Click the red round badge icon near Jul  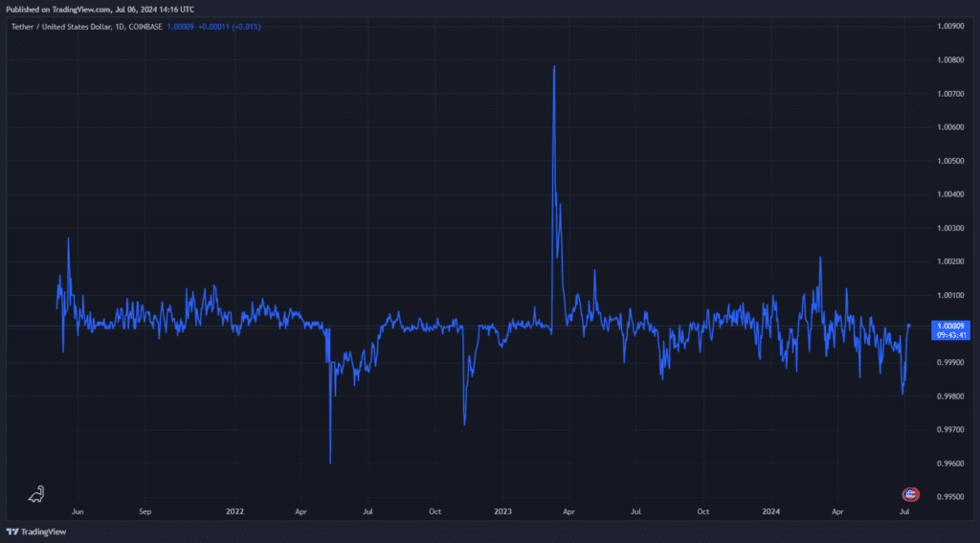coord(910,494)
